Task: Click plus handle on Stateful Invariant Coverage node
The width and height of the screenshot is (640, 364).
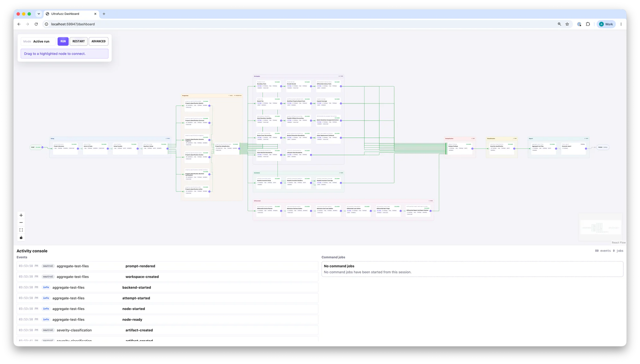Action: tap(341, 183)
